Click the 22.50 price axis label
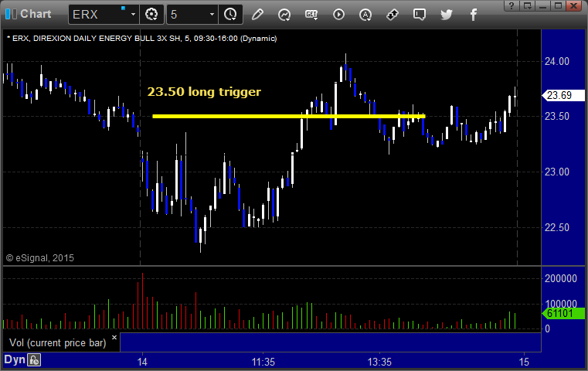The height and width of the screenshot is (371, 588). [557, 227]
